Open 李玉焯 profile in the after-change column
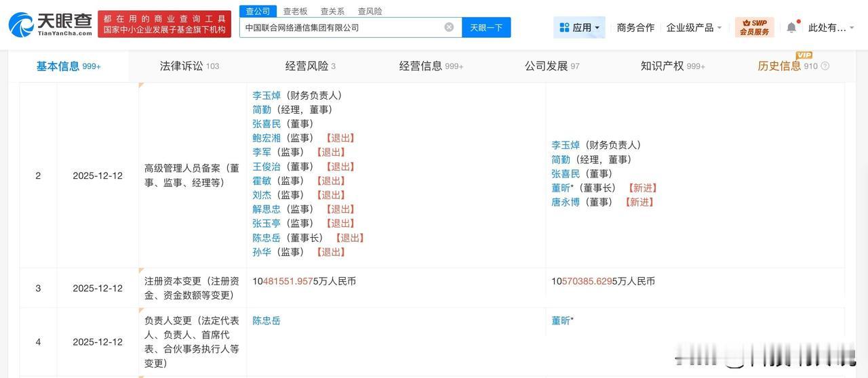Viewport: 868px width, 378px height. pos(566,145)
